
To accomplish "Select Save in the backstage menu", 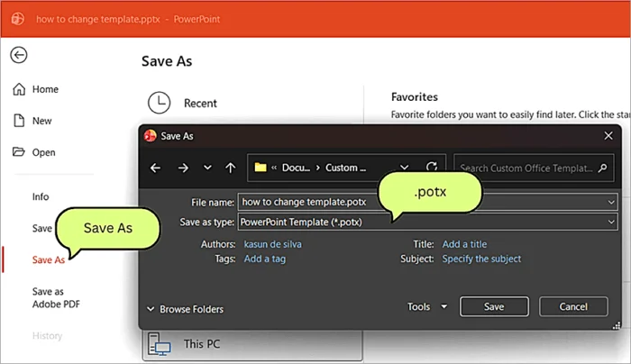I will [x=41, y=228].
